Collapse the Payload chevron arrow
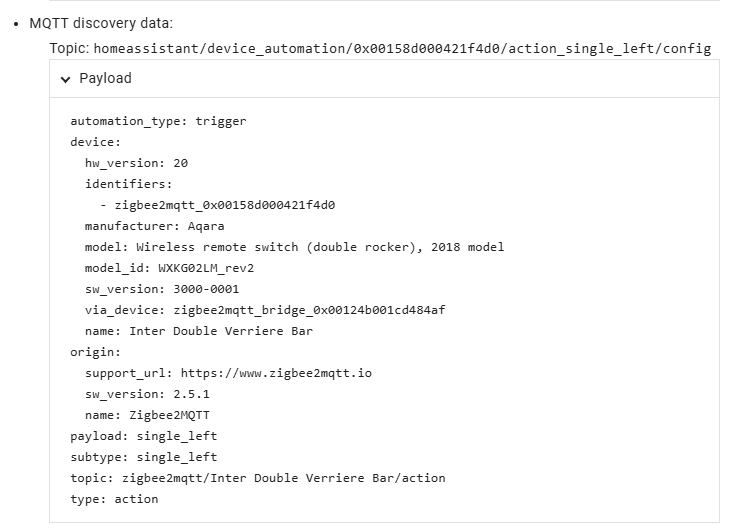 click(66, 79)
